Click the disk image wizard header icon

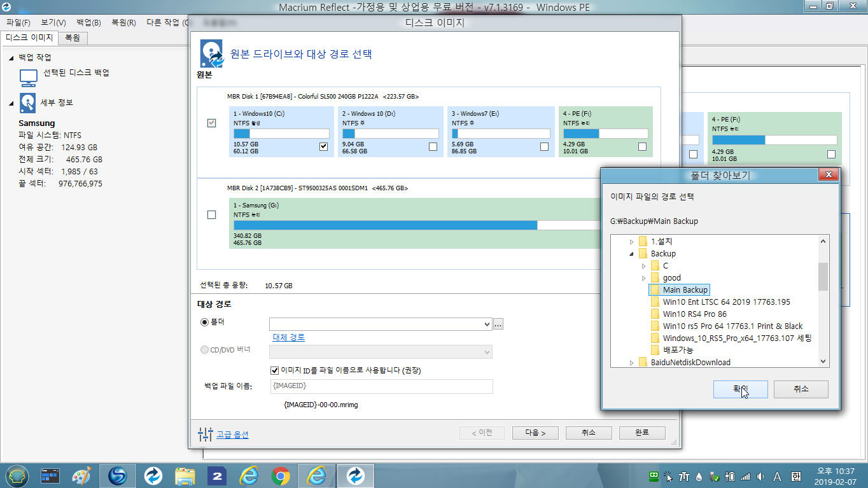point(211,53)
